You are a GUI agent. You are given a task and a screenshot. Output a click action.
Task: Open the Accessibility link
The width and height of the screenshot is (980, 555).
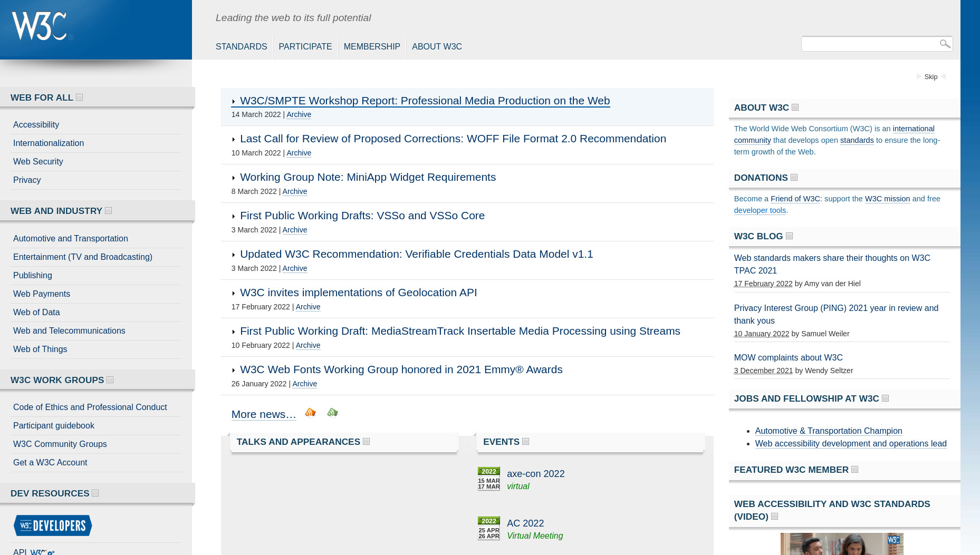click(x=36, y=125)
